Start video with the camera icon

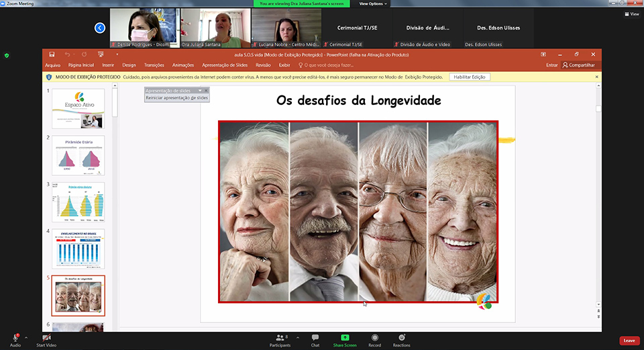pos(46,338)
